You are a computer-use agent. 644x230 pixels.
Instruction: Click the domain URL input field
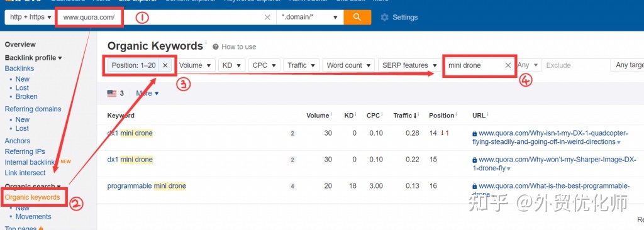pos(164,17)
